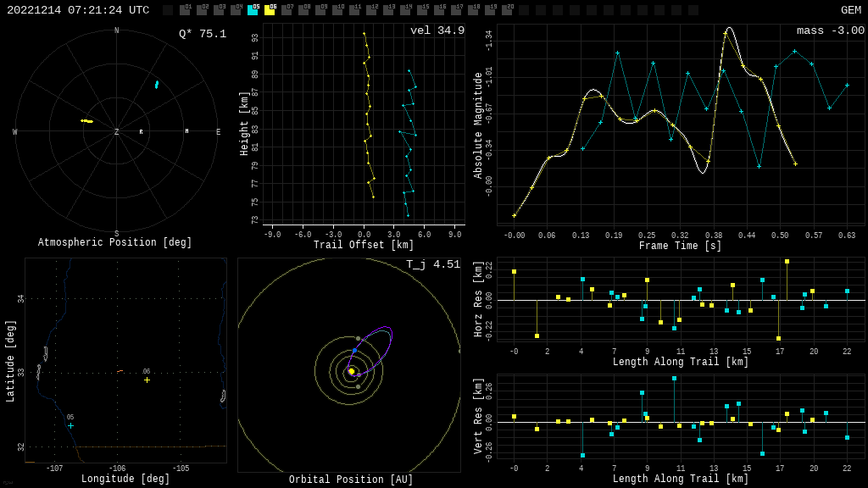
Task: Click the cyan station 05 indicator box
Action: (253, 11)
